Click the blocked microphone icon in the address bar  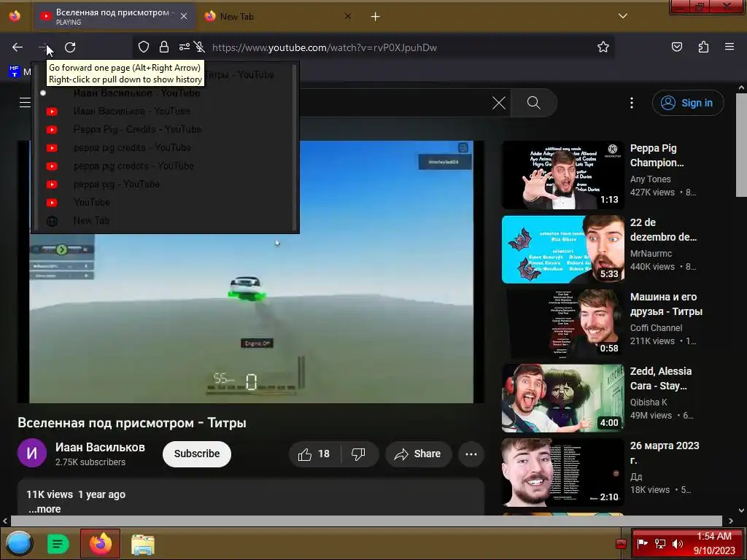tap(200, 47)
